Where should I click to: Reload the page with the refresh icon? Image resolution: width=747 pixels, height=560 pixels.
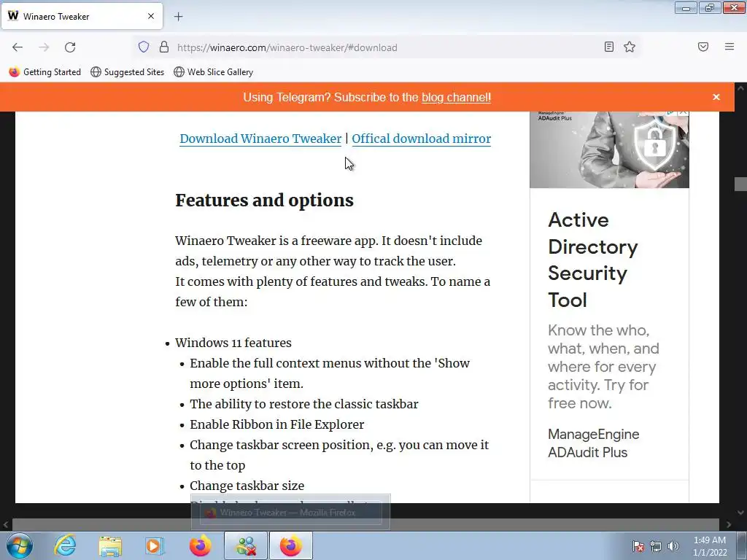pos(70,47)
